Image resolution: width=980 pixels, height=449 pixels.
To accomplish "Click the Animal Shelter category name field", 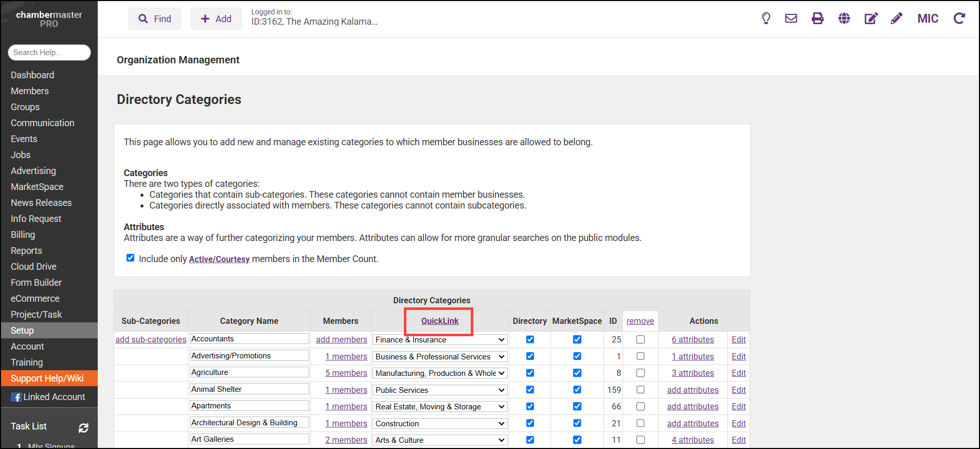I will pos(249,389).
